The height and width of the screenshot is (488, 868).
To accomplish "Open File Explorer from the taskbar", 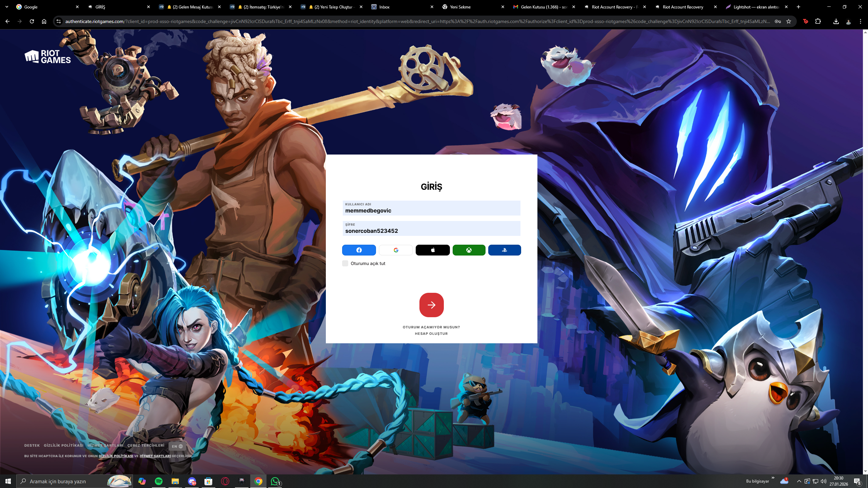I will (x=175, y=481).
